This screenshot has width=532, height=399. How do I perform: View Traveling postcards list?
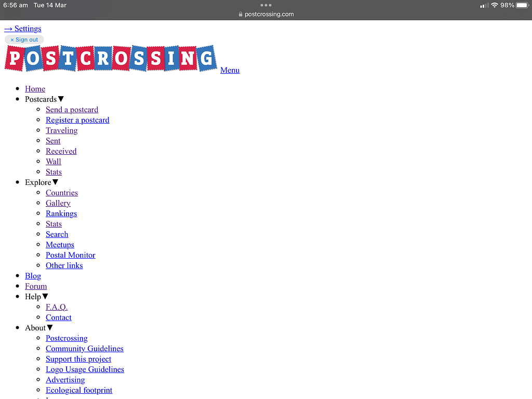(x=61, y=130)
